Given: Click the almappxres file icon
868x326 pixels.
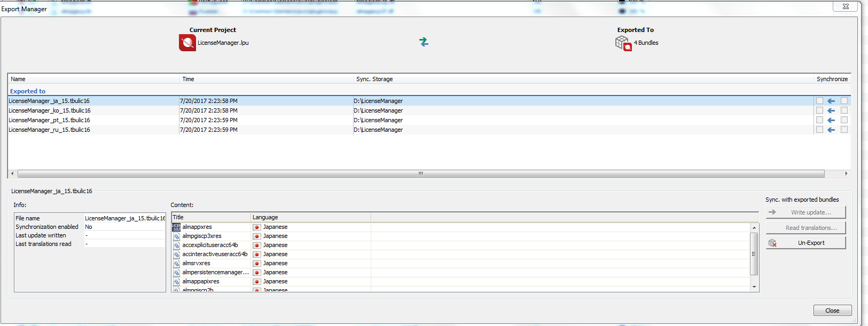Looking at the screenshot, I should coord(176,227).
